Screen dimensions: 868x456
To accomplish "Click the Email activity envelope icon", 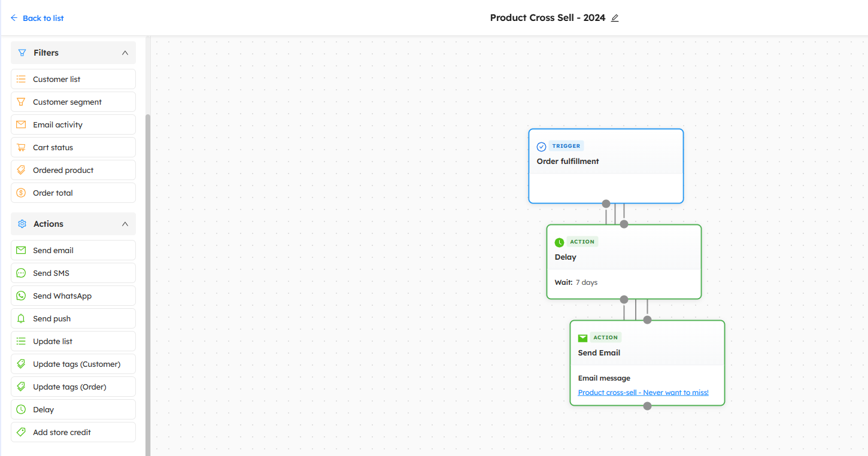I will (22, 124).
